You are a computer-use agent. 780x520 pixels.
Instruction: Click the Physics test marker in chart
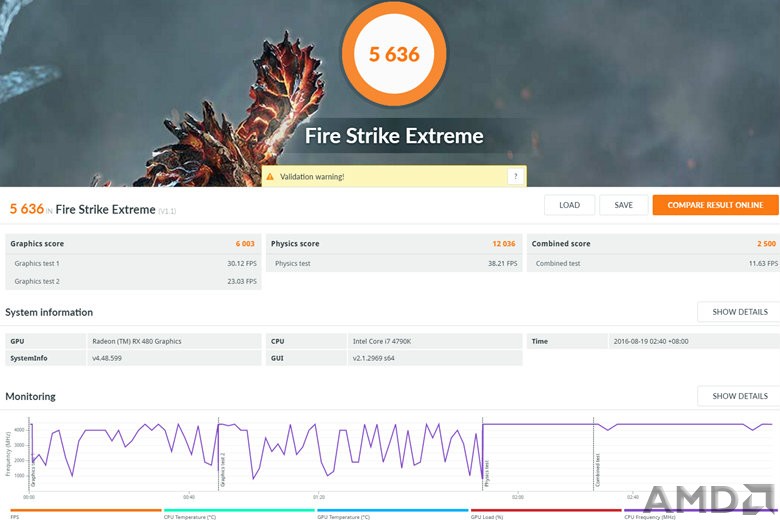487,473
